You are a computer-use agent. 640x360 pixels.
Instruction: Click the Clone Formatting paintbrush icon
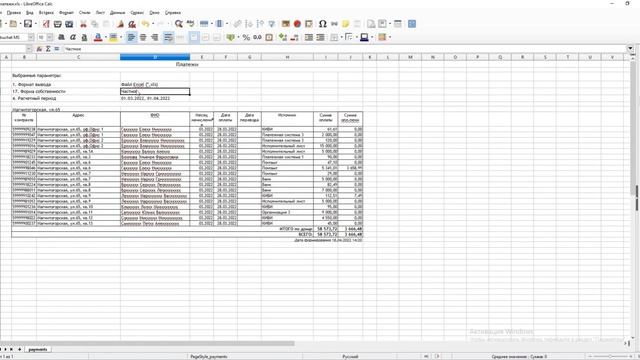coord(120,24)
